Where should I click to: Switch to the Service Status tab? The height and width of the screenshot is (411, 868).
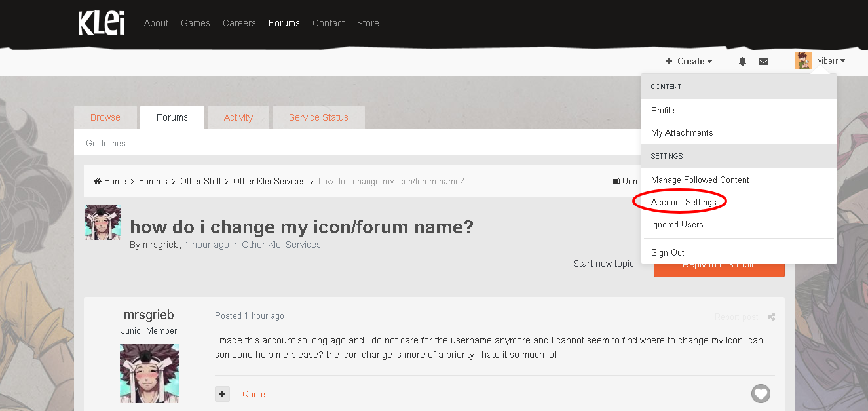318,117
